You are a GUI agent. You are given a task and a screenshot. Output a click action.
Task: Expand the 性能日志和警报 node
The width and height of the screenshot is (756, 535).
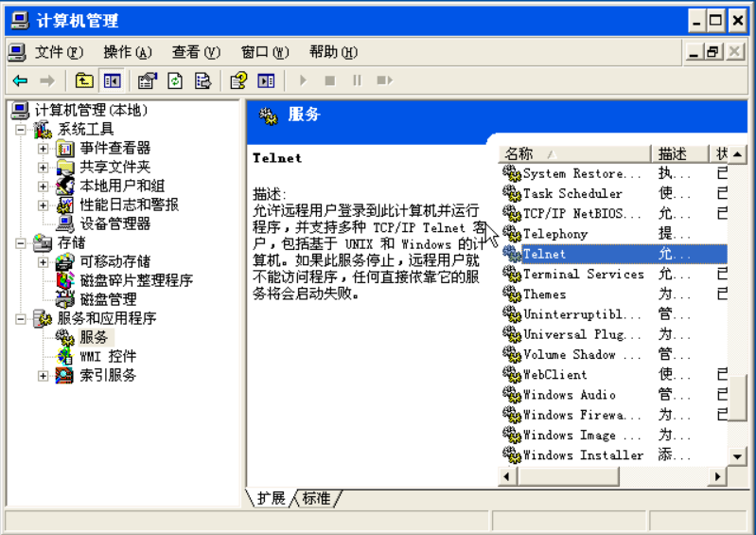43,205
